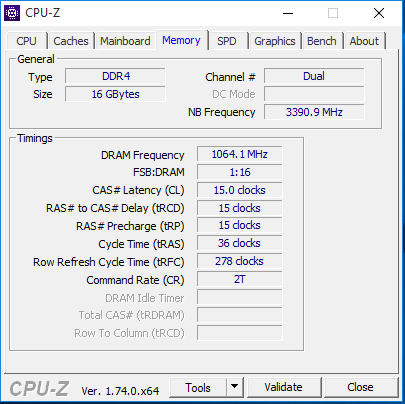Switch to the CPU tab

[26, 41]
